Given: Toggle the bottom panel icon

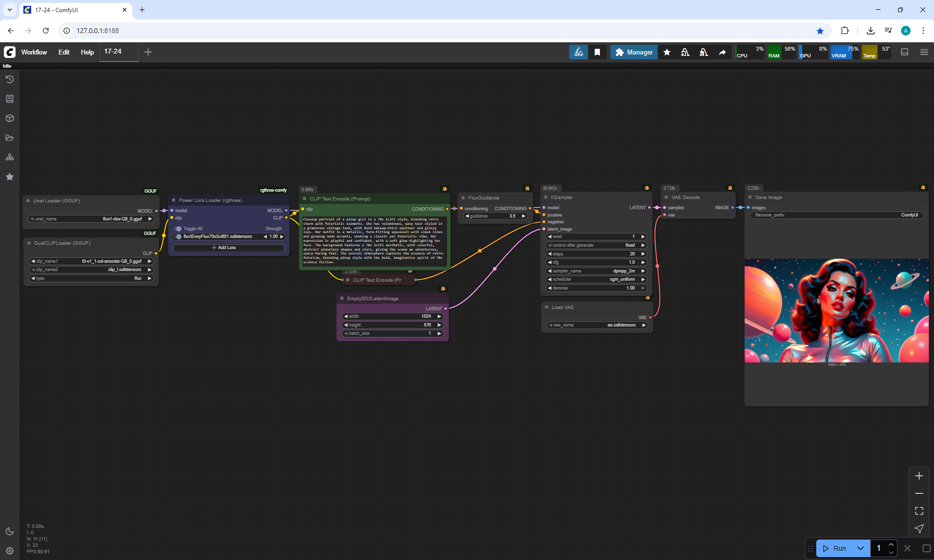Looking at the screenshot, I should (x=904, y=52).
